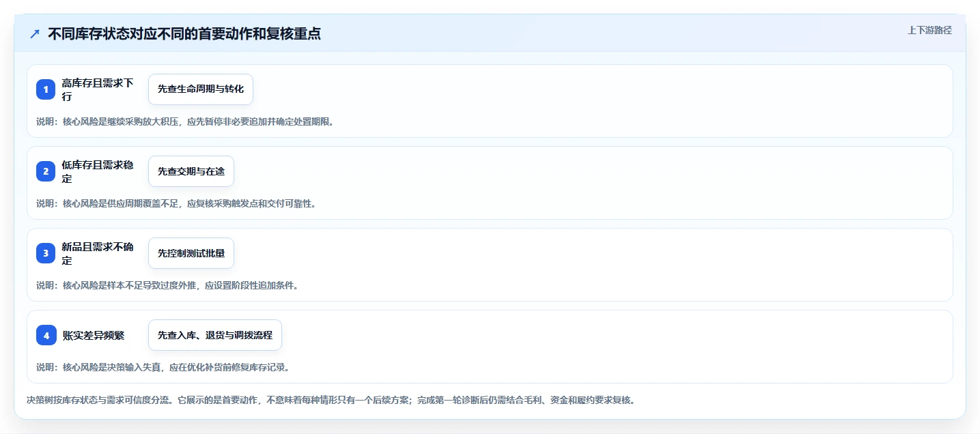Select the number 1 step badge
The width and height of the screenshot is (980, 434).
click(46, 89)
